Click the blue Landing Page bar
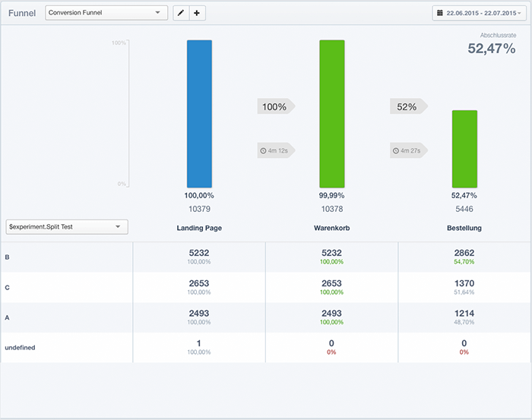Image resolution: width=532 pixels, height=420 pixels. pos(199,114)
